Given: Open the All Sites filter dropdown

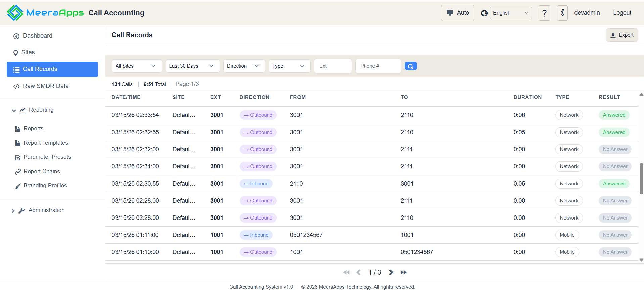Looking at the screenshot, I should [137, 66].
